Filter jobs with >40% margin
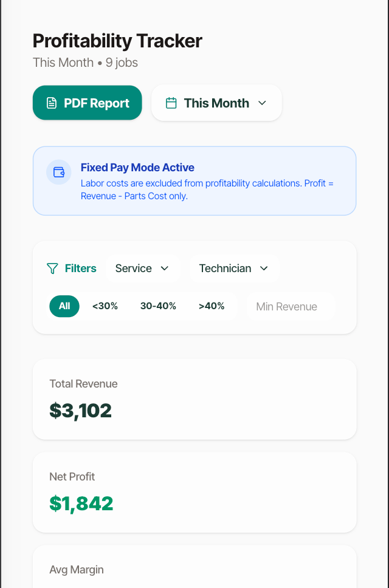Image resolution: width=389 pixels, height=588 pixels. (212, 306)
